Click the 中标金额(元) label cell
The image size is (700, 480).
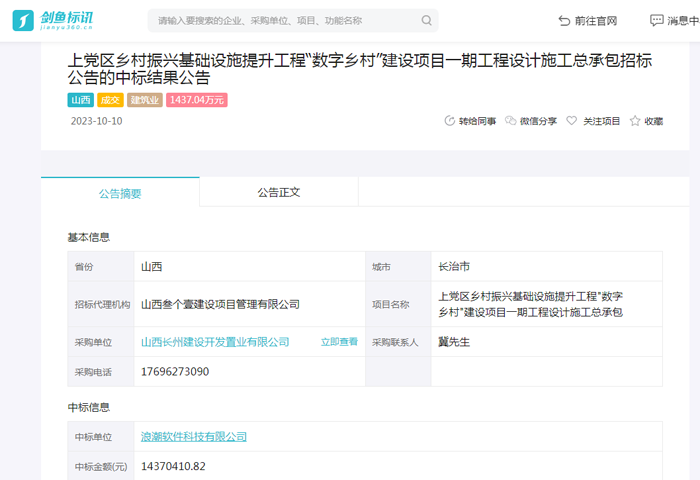click(x=101, y=467)
